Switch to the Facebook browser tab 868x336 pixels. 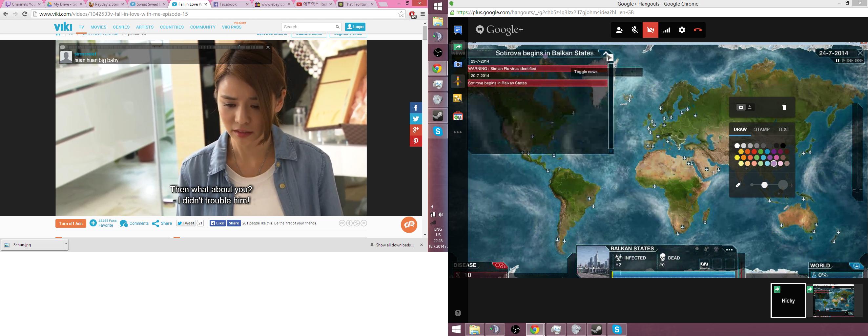pos(231,4)
